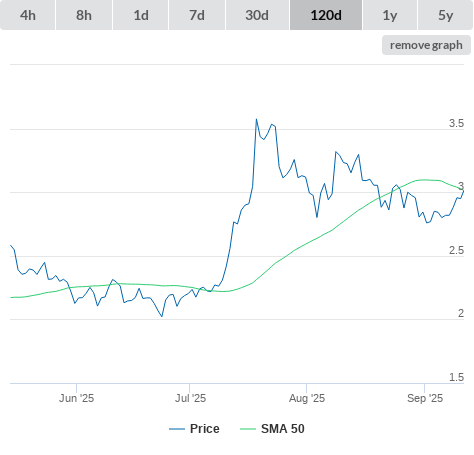The image size is (474, 455).
Task: View the 5y price history
Action: [x=445, y=15]
